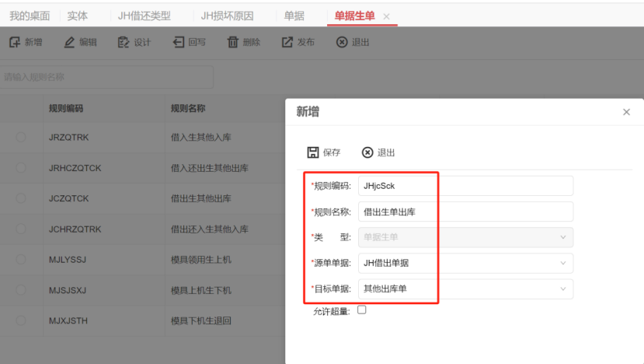Select radio button for row MJLYSSJ
The width and height of the screenshot is (644, 364).
[20, 260]
